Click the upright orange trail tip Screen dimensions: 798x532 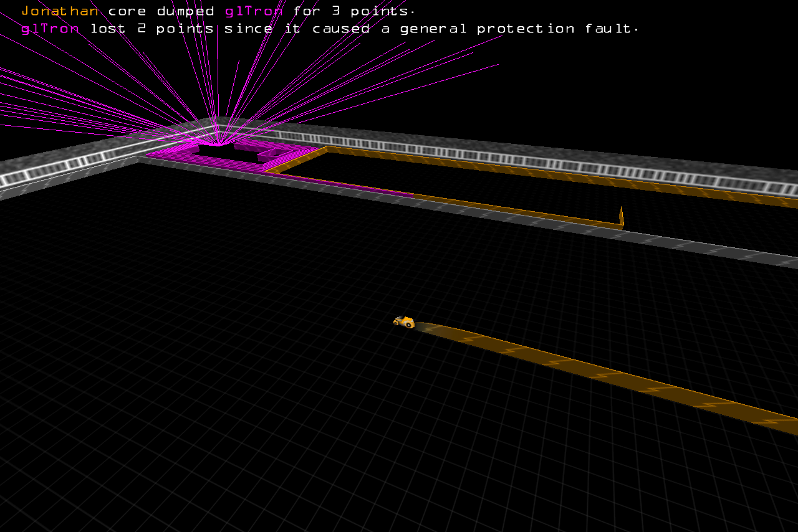coord(621,216)
